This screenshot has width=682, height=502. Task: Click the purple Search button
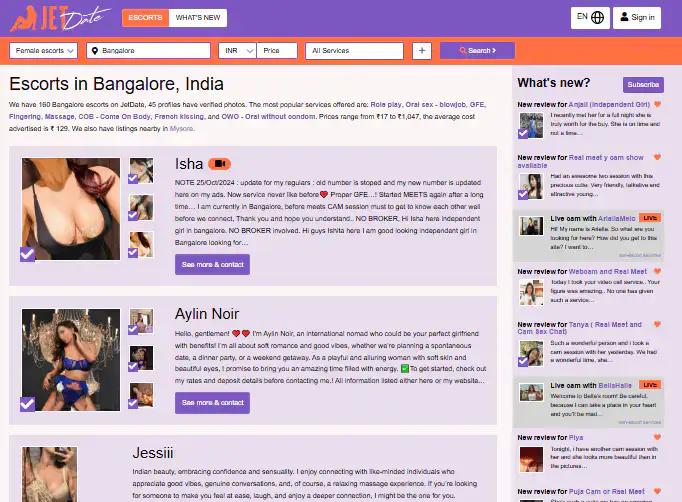[477, 50]
